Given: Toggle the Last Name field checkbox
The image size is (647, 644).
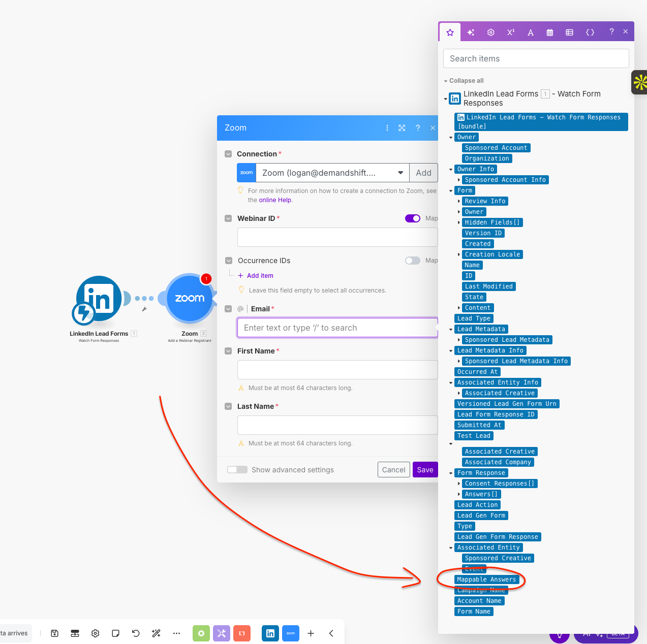Looking at the screenshot, I should [228, 406].
